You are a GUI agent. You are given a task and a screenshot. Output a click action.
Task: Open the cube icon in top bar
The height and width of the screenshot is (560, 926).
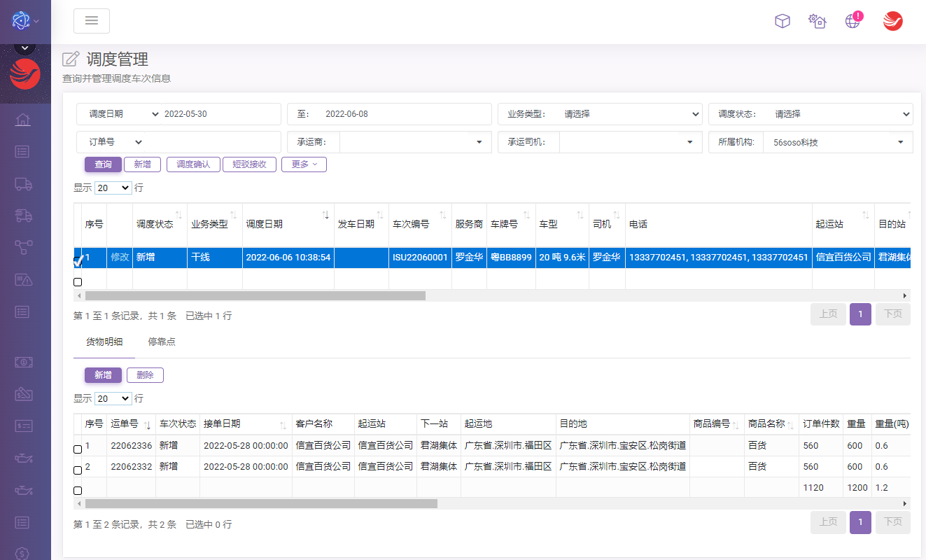point(782,21)
